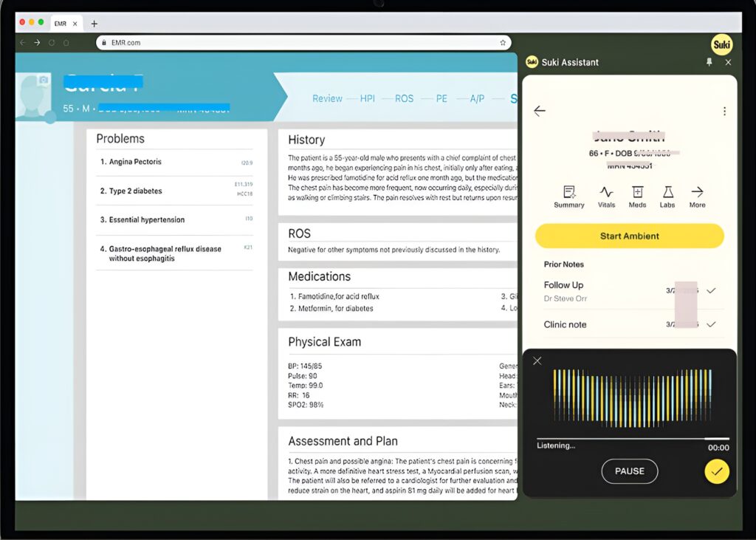
Task: Click the browser home icon
Action: (66, 42)
